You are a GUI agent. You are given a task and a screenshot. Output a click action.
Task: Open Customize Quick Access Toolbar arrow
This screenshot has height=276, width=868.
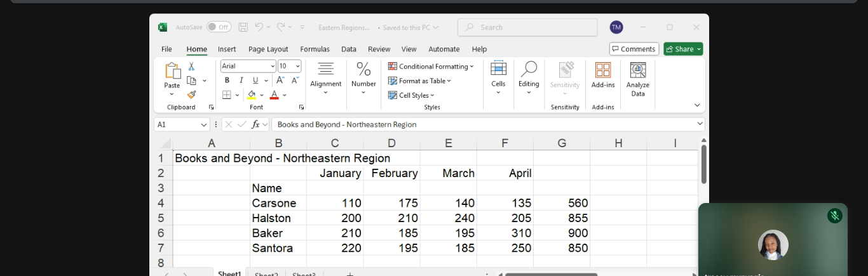(x=302, y=27)
